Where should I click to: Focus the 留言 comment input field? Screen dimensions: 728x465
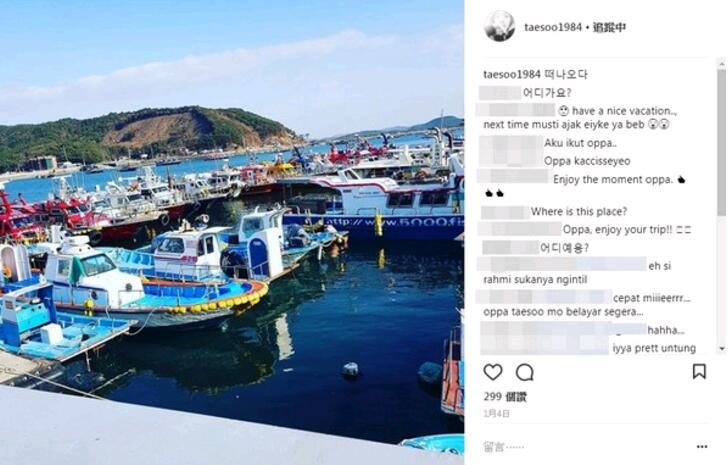587,447
